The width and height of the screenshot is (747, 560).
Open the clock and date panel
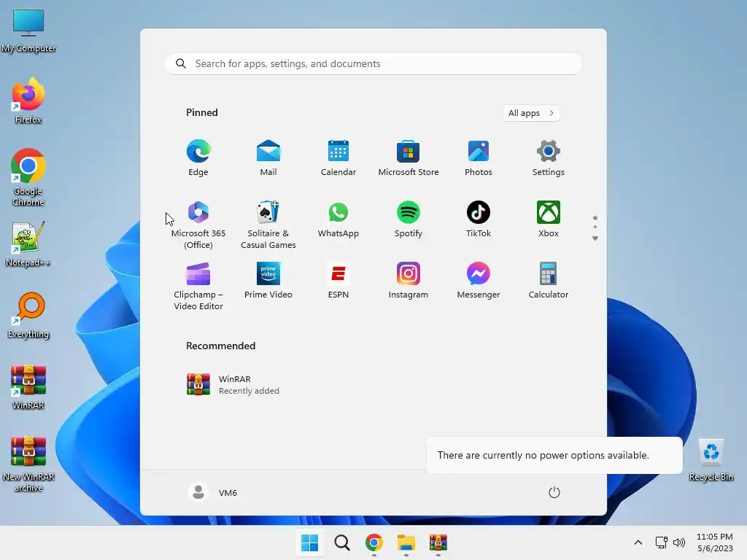715,542
